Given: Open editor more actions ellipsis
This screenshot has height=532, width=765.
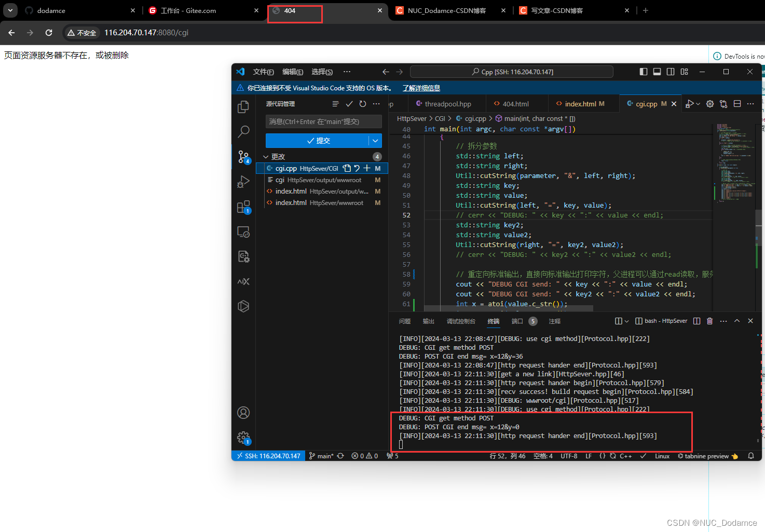Looking at the screenshot, I should click(x=750, y=104).
